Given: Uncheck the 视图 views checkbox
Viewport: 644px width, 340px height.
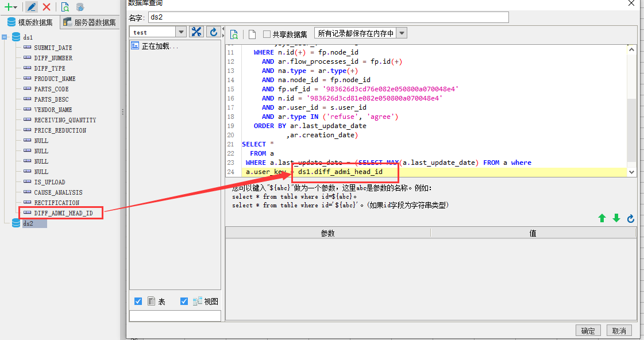Looking at the screenshot, I should click(184, 301).
